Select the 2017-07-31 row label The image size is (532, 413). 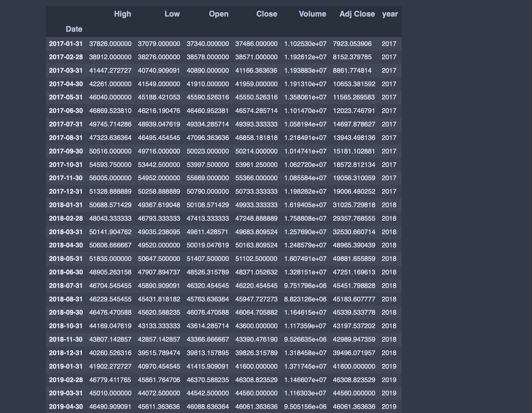click(x=66, y=124)
